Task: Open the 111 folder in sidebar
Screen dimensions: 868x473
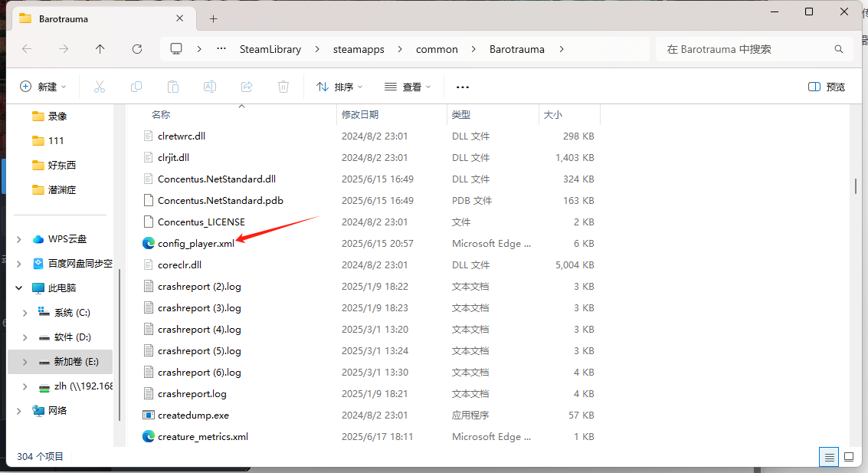Action: (48, 141)
